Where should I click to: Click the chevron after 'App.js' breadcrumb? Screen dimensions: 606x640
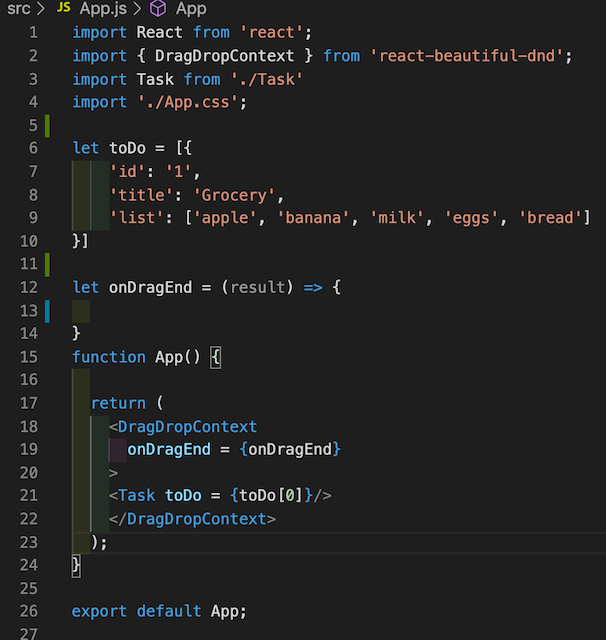pyautogui.click(x=137, y=9)
